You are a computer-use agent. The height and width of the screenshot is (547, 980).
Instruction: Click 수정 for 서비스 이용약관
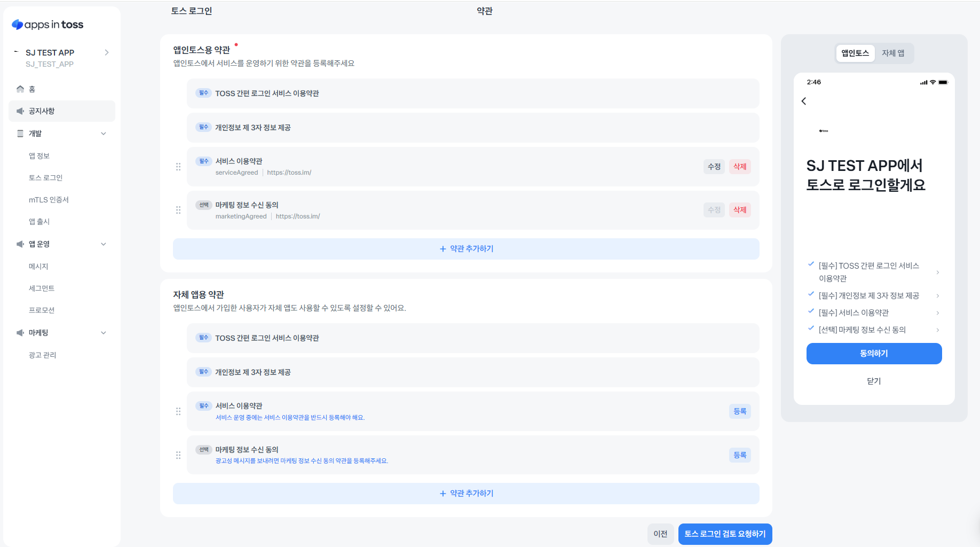(714, 167)
